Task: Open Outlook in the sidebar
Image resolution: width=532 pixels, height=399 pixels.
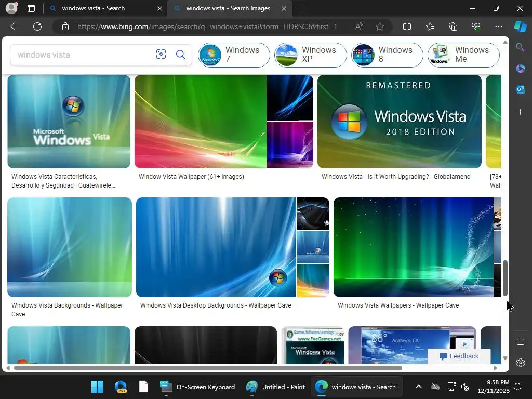Action: tap(520, 89)
